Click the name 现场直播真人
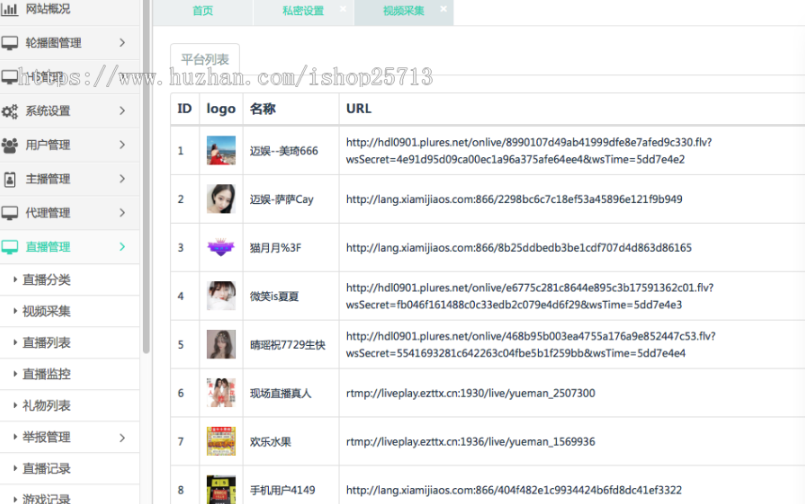The width and height of the screenshot is (805, 504). tap(280, 393)
